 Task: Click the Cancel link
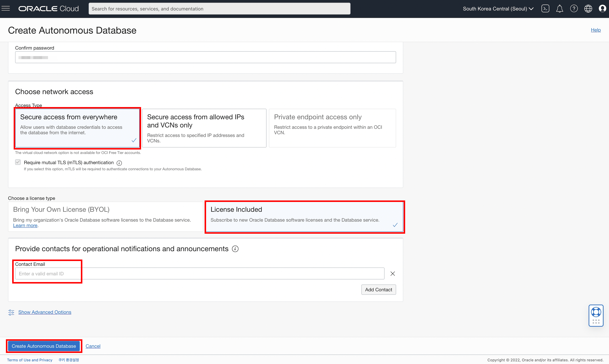[93, 346]
